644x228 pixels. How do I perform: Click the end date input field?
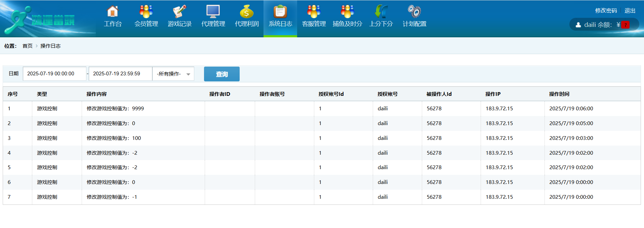pyautogui.click(x=120, y=74)
